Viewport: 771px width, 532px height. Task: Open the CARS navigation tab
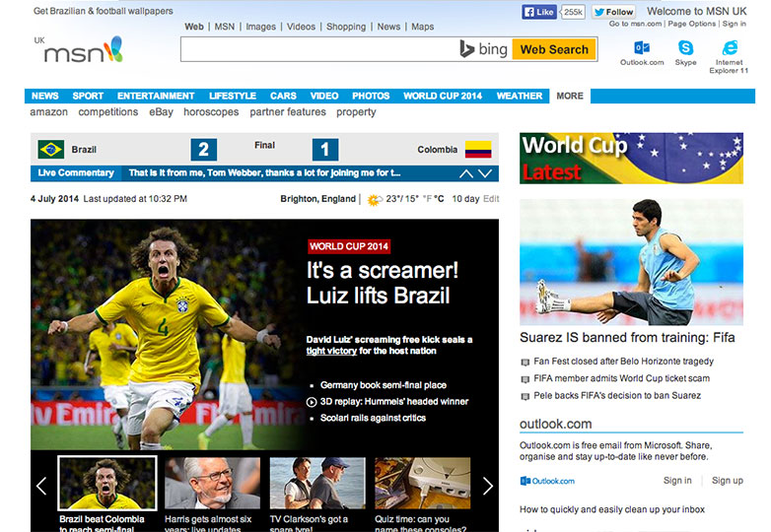point(283,96)
